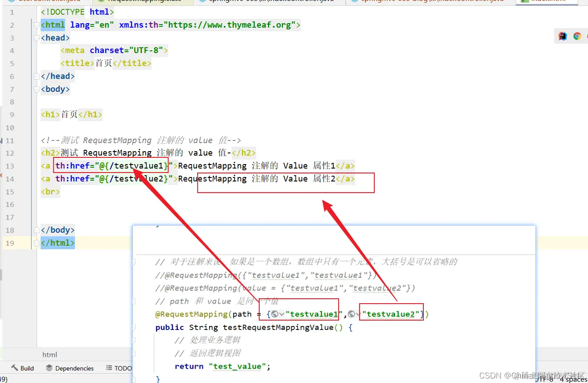Click commented //@RequestMapping(value = ...) line
Image resolution: width=588 pixels, height=383 pixels.
[x=286, y=288]
